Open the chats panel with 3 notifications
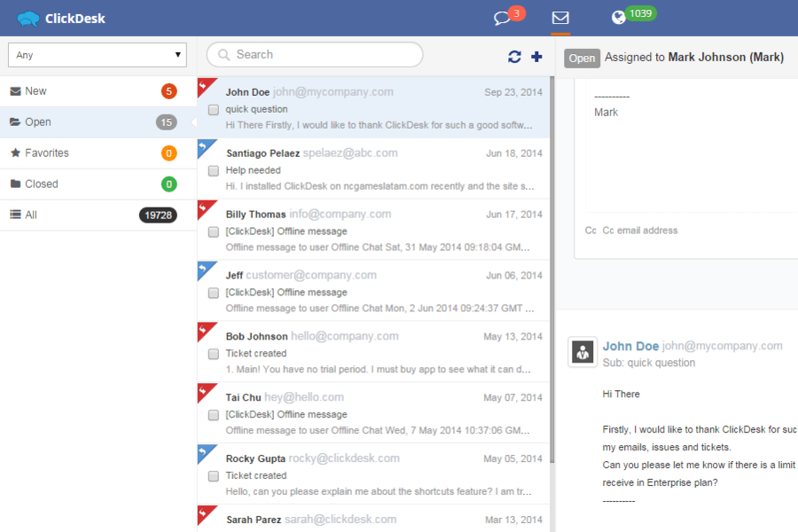 (x=502, y=17)
